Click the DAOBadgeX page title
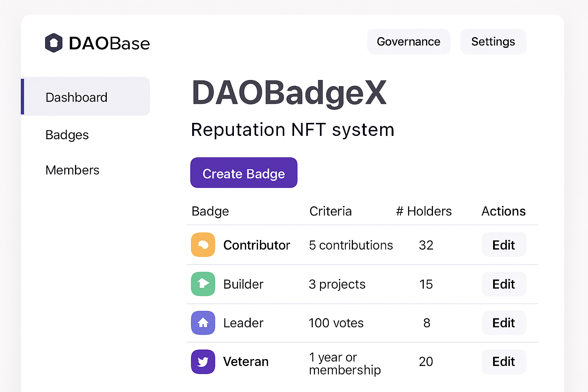Image resolution: width=588 pixels, height=392 pixels. (289, 92)
